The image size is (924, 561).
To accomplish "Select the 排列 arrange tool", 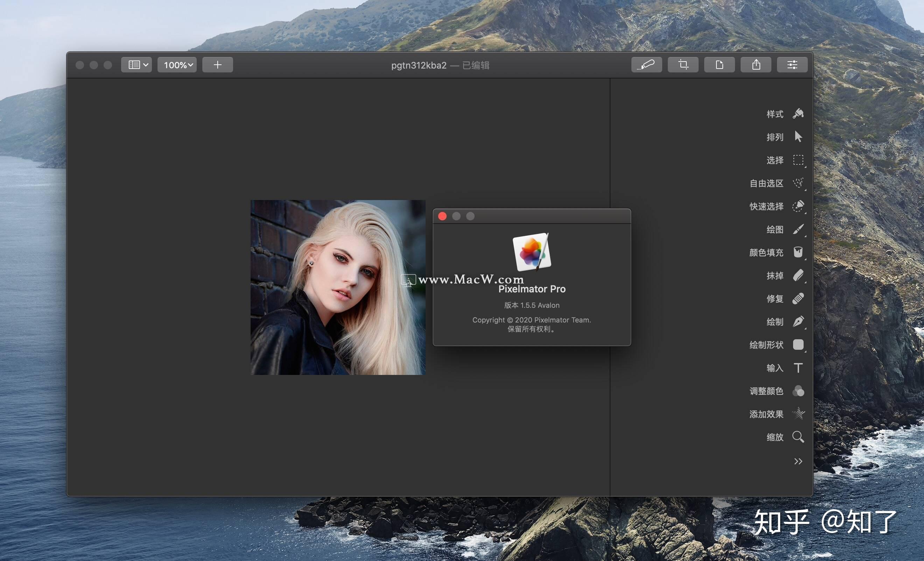I will (798, 137).
